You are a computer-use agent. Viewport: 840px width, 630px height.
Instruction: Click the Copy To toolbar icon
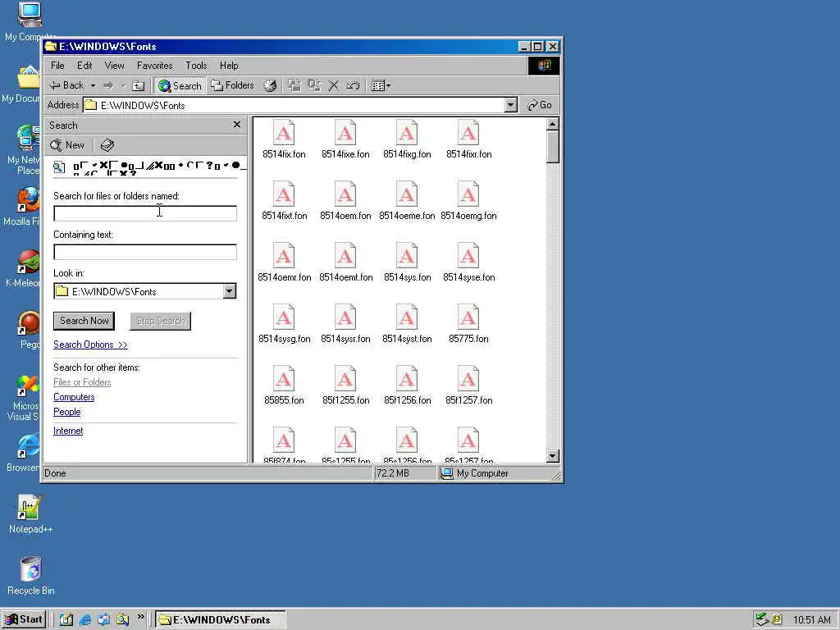[x=314, y=85]
